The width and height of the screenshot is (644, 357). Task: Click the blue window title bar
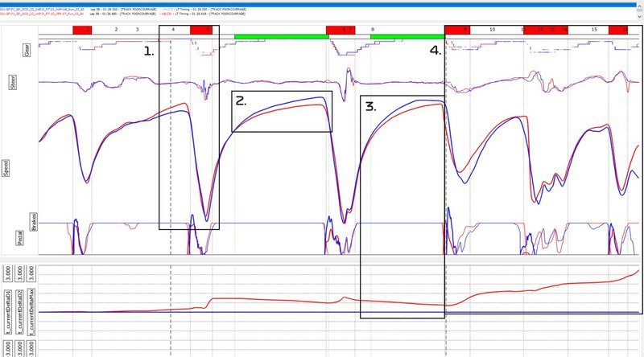point(322,2)
